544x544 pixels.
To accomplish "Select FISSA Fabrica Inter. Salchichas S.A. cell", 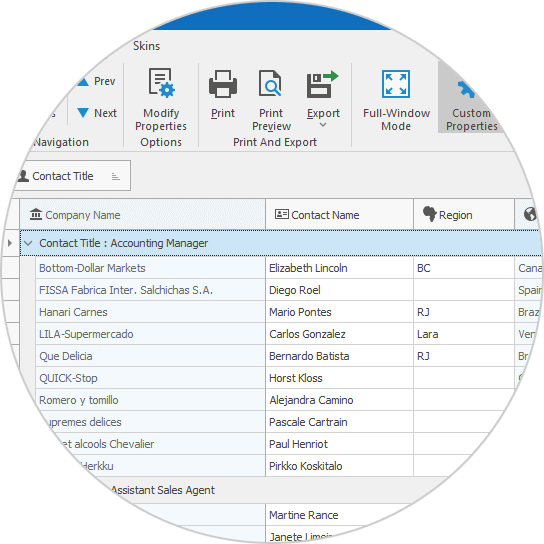I will point(150,290).
